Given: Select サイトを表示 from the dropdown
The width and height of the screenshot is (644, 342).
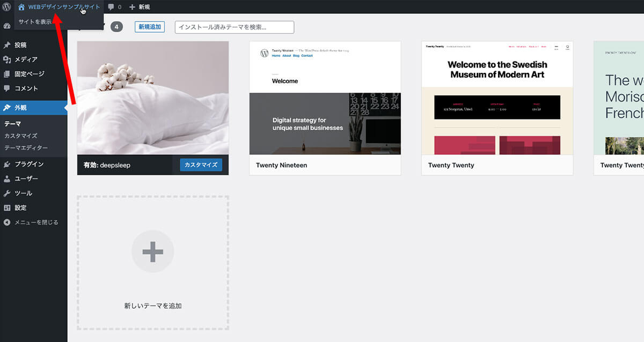Looking at the screenshot, I should pos(35,22).
